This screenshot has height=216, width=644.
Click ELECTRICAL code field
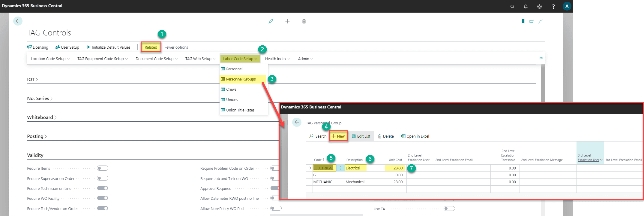click(325, 168)
